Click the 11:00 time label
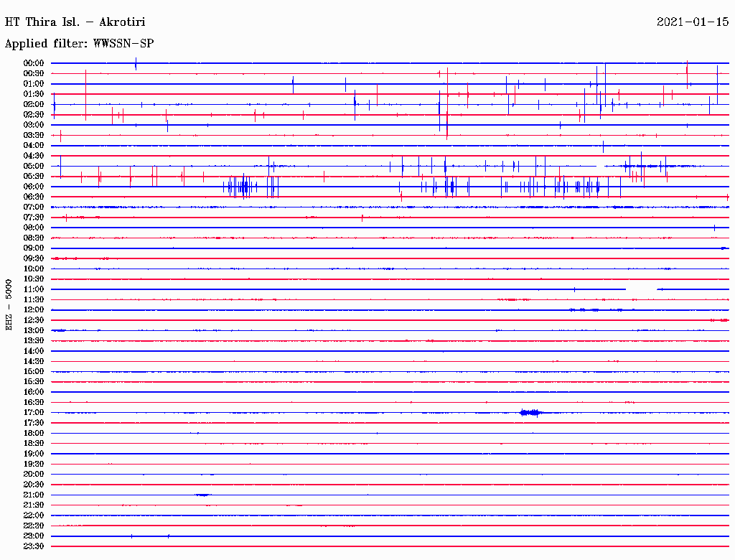Screen dimensions: 735x560 [34, 289]
